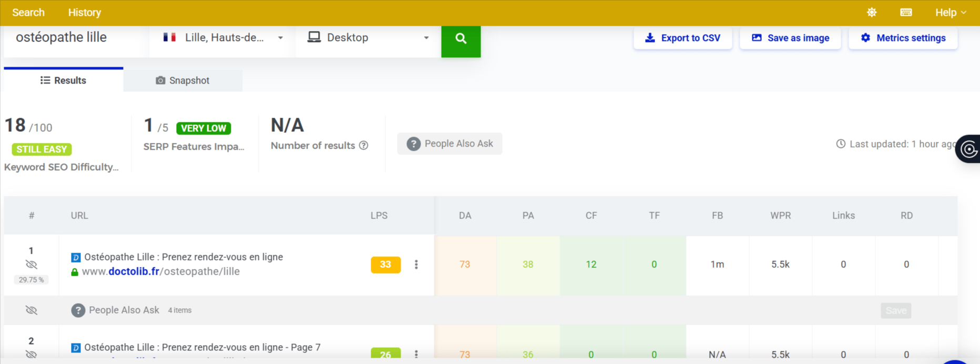This screenshot has height=364, width=980.
Task: Switch to the Snapshot tab
Action: [182, 80]
